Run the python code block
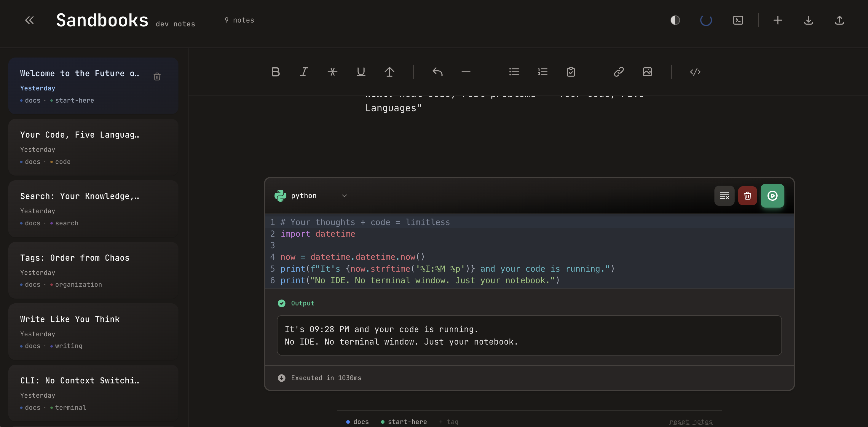This screenshot has width=868, height=427. [x=772, y=195]
